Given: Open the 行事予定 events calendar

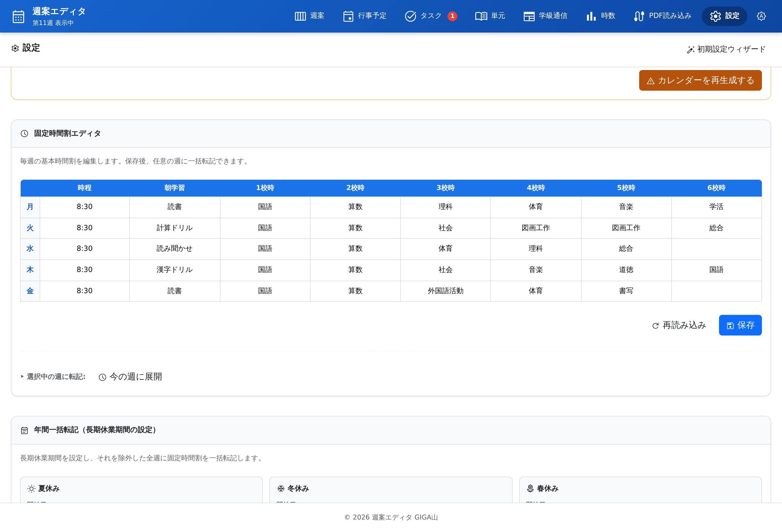Looking at the screenshot, I should click(x=365, y=16).
